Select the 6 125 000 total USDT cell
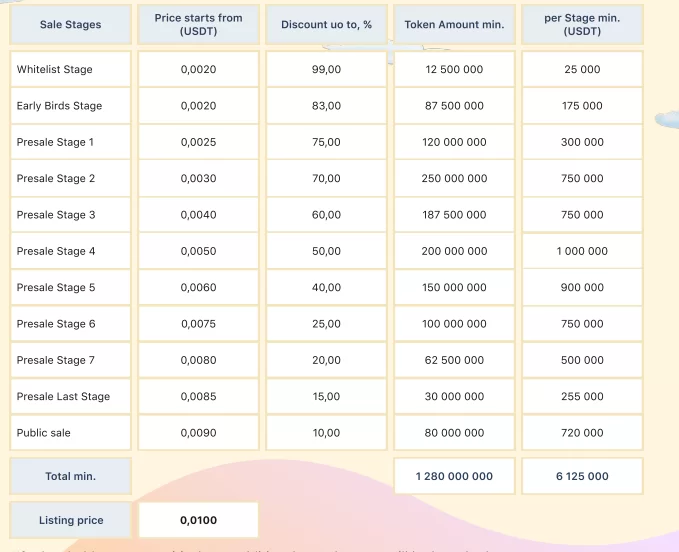 tap(582, 476)
